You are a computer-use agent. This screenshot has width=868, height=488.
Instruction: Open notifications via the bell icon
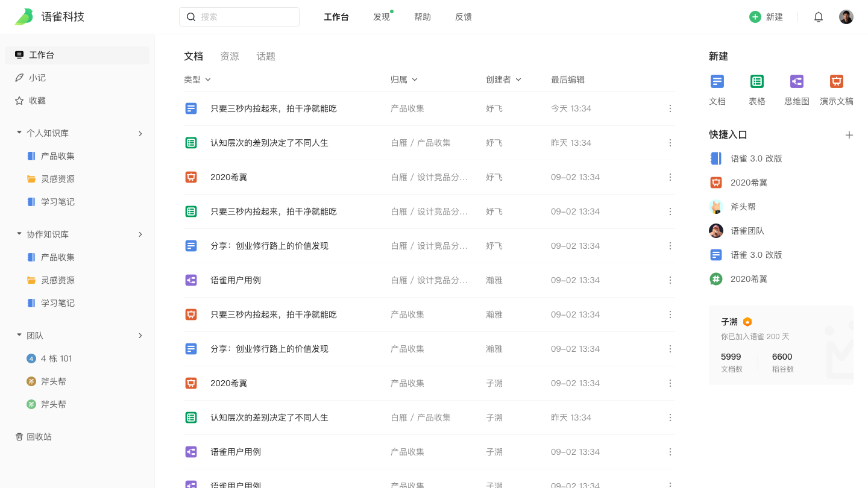(x=819, y=17)
